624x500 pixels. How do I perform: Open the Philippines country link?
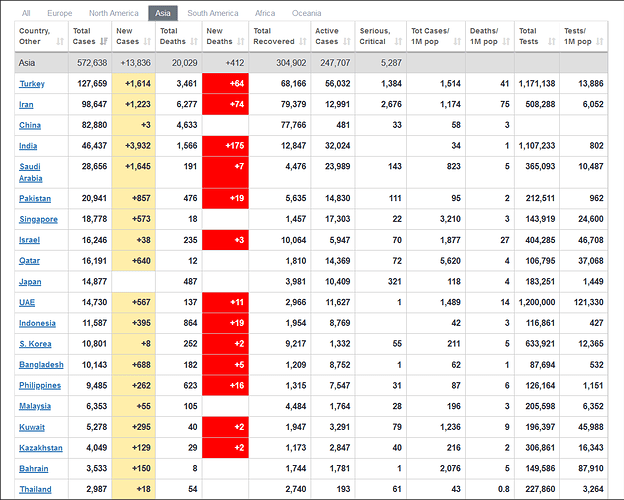point(40,385)
